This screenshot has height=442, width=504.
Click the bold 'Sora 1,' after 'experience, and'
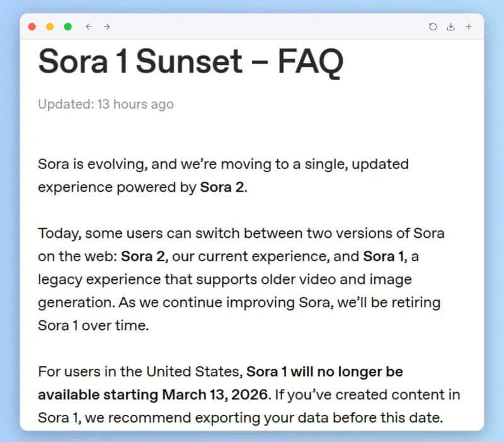tap(385, 257)
